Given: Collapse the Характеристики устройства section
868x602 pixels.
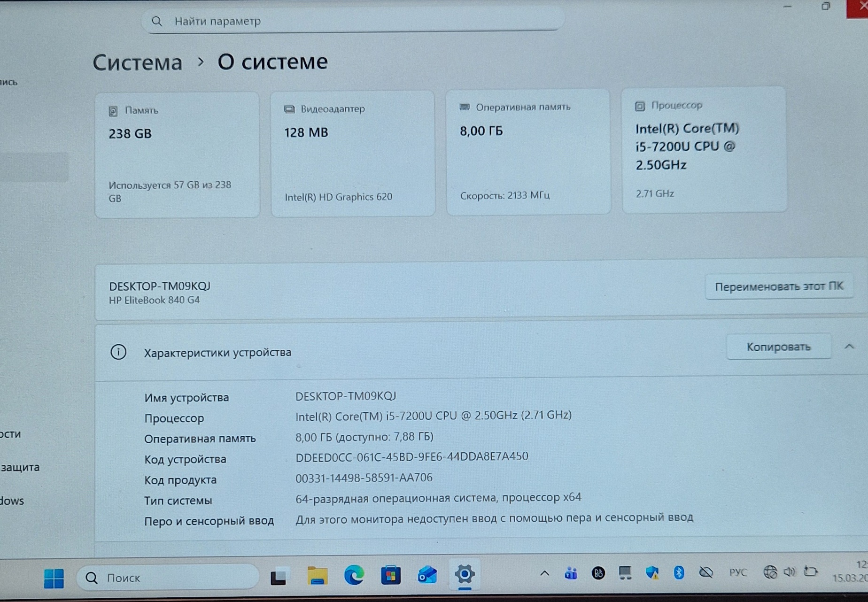Looking at the screenshot, I should tap(849, 347).
